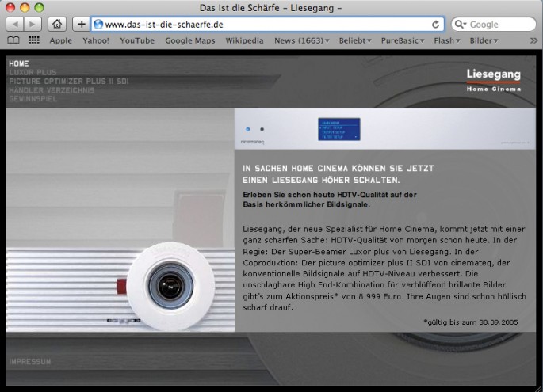Open the IMPRESSUM link

[x=30, y=362]
